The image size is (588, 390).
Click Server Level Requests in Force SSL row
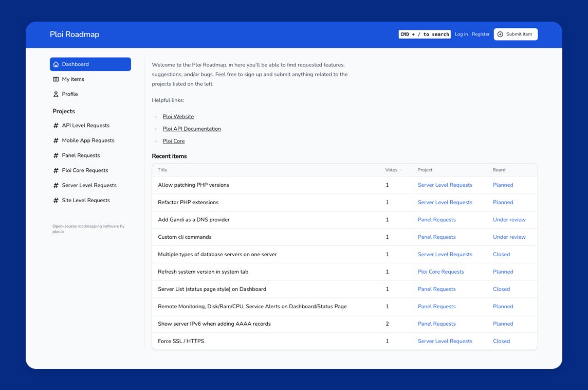click(445, 341)
